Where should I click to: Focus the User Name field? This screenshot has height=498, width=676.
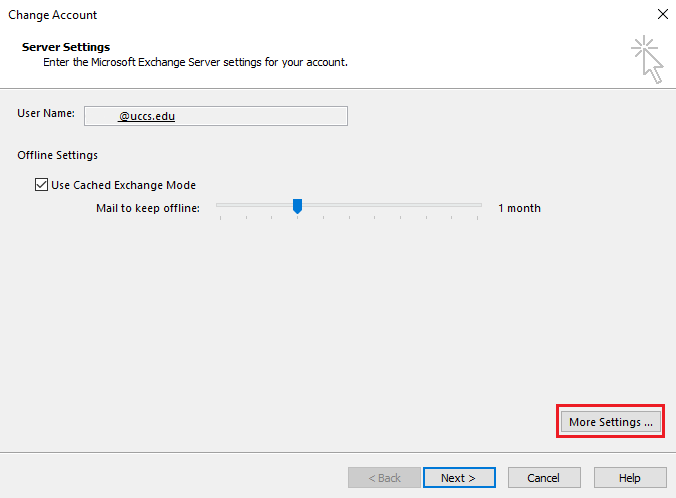point(216,116)
